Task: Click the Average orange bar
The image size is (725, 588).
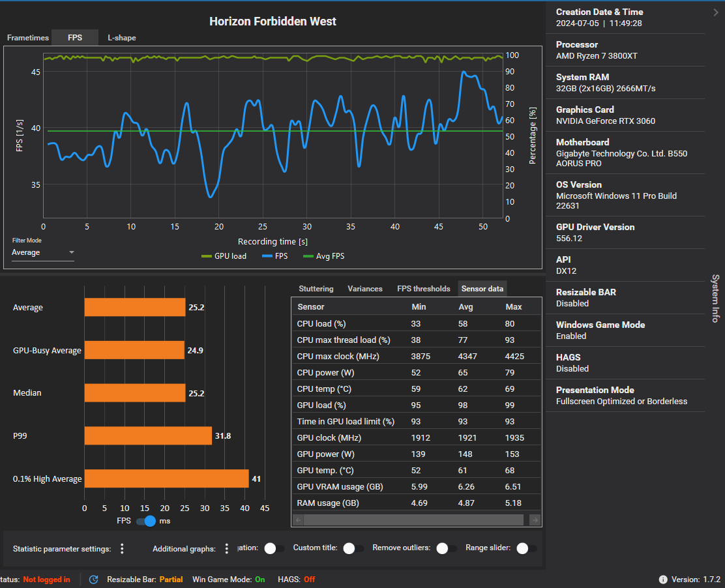Action: click(x=135, y=308)
